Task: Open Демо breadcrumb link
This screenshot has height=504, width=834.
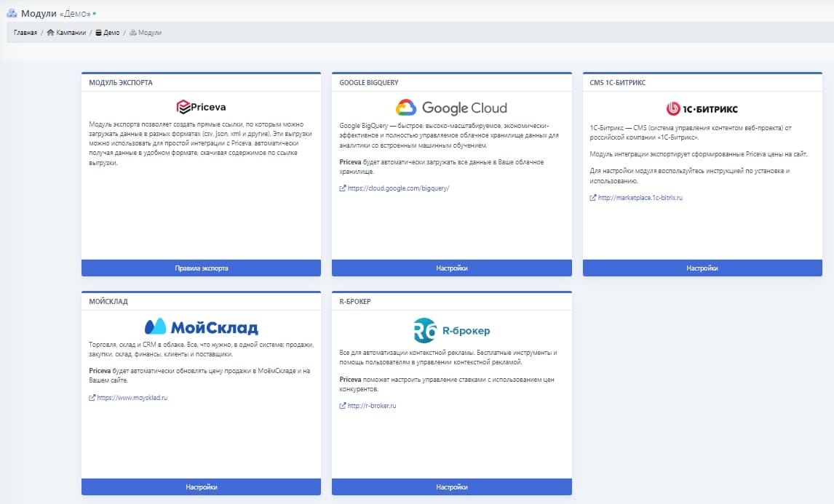Action: 111,33
